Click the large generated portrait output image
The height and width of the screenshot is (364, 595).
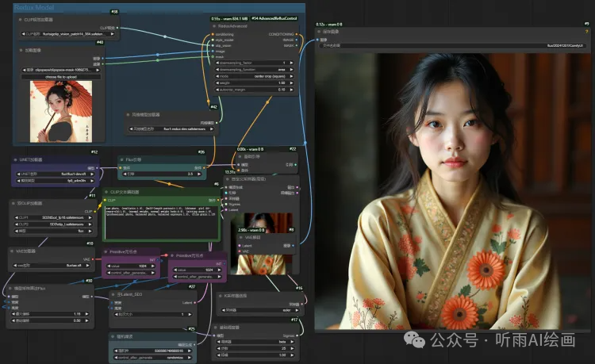pos(452,191)
